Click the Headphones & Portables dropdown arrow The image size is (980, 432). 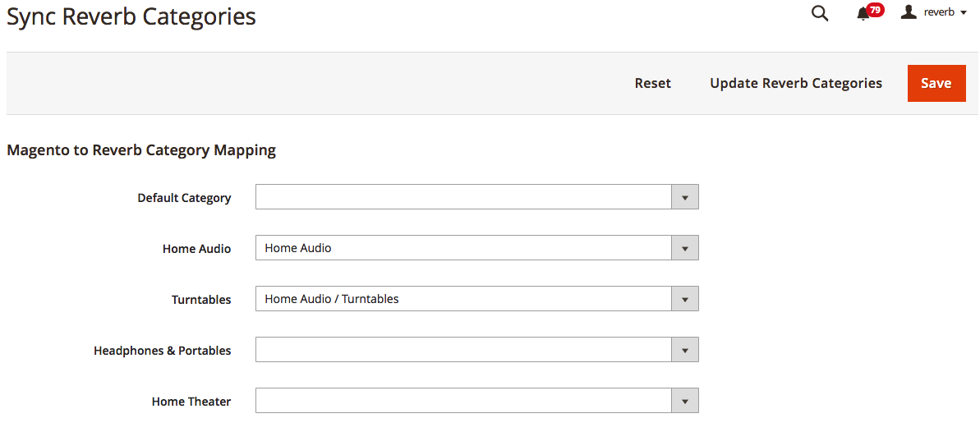[684, 350]
